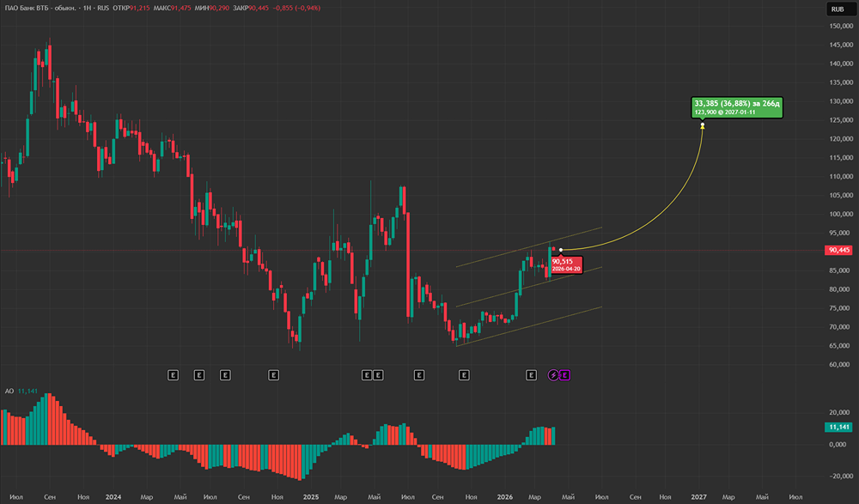
Task: Click the 125,000 price scale label
Action: click(841, 120)
